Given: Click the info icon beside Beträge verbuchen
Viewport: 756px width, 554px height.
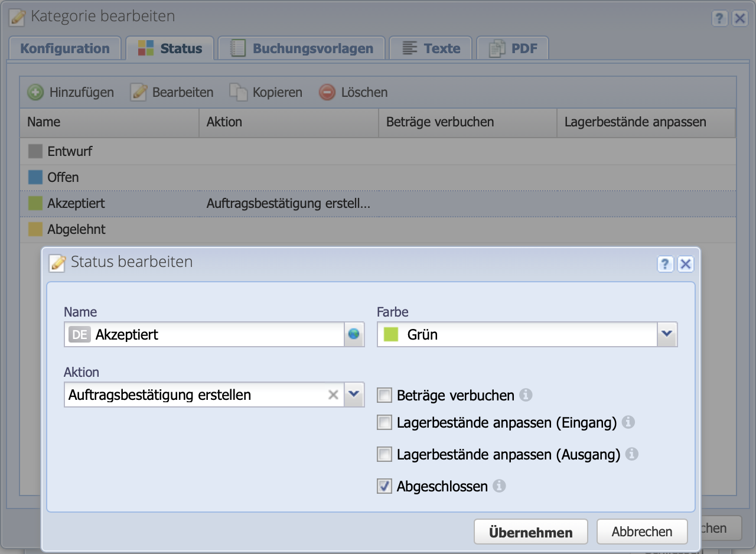Looking at the screenshot, I should (x=526, y=395).
